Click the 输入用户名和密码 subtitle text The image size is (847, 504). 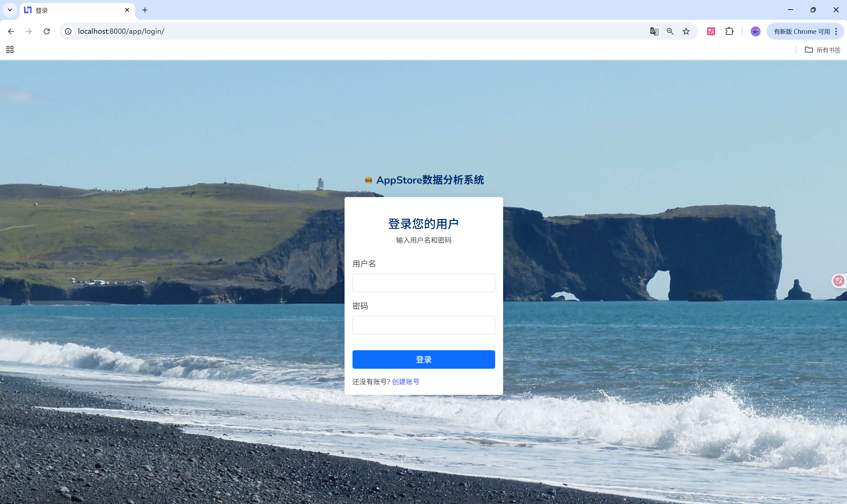click(x=424, y=240)
